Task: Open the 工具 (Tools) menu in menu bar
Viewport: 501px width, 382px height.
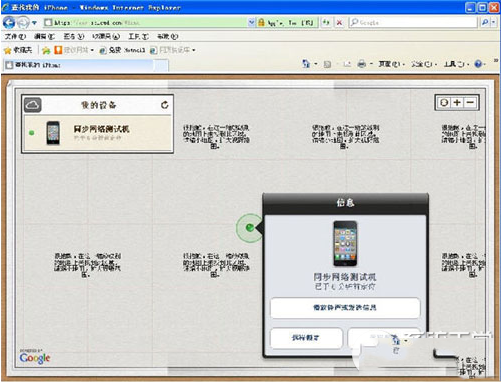Action: (139, 36)
